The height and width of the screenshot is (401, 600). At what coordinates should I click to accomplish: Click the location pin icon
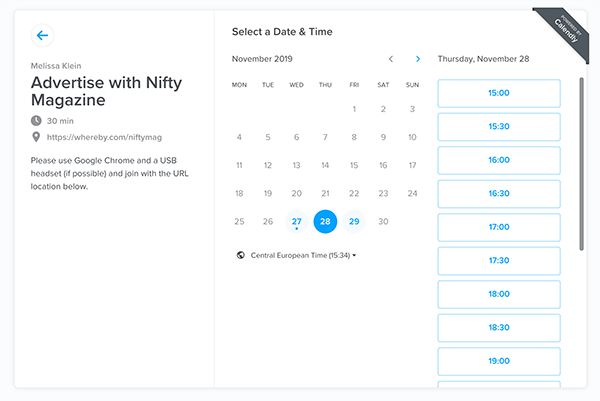37,137
